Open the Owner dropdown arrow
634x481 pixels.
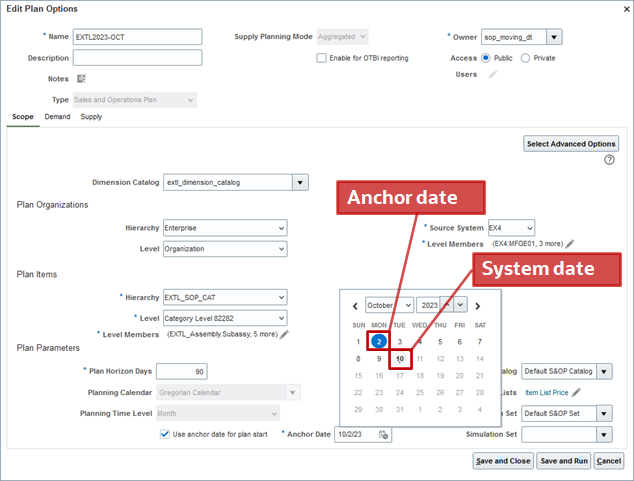554,37
